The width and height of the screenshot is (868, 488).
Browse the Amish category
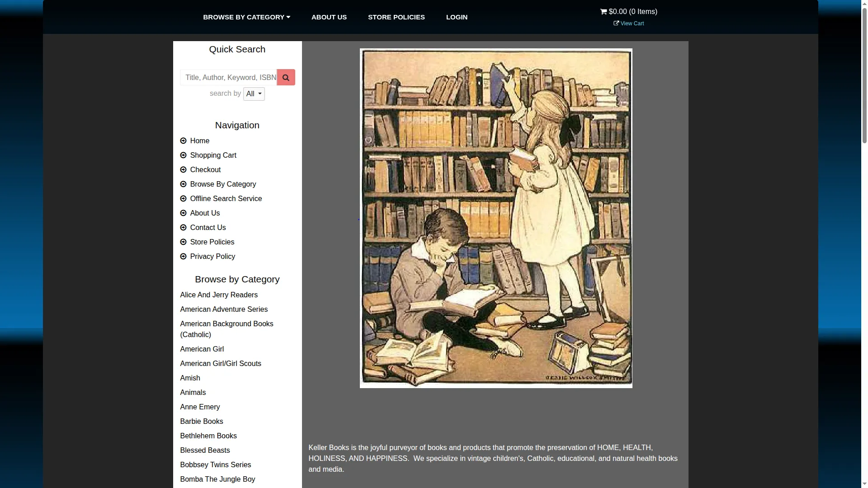(190, 378)
